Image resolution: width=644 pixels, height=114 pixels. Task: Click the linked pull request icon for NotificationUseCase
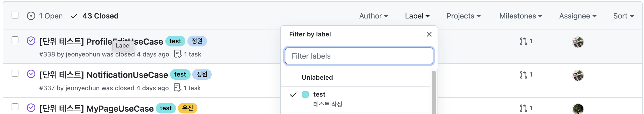[523, 75]
